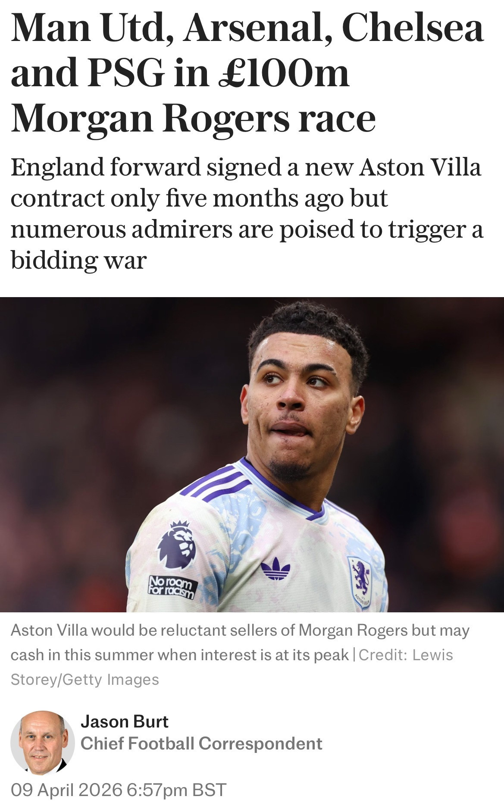This screenshot has height=812, width=504.
Task: Open the Jason Burt author name link
Action: point(125,721)
